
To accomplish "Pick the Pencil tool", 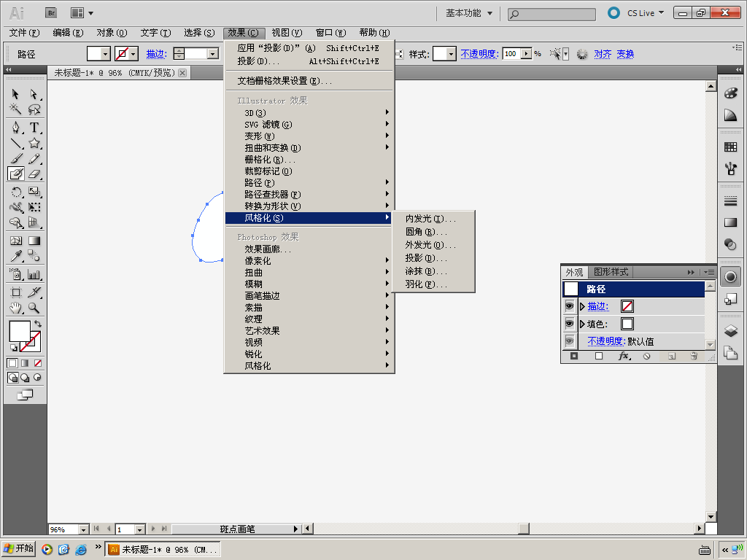I will 34,158.
